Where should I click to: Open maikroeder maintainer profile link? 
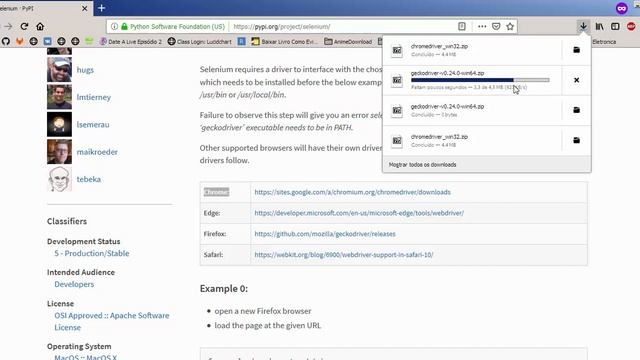tap(97, 152)
